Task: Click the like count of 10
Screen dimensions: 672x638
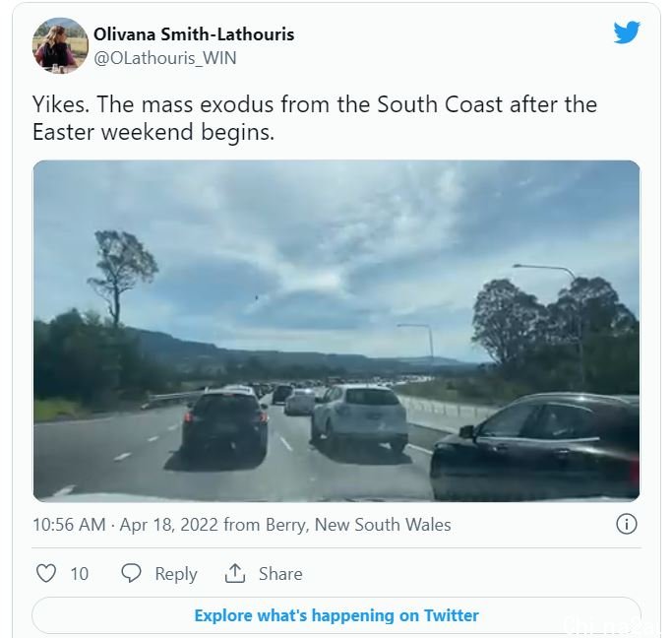Action: (80, 574)
